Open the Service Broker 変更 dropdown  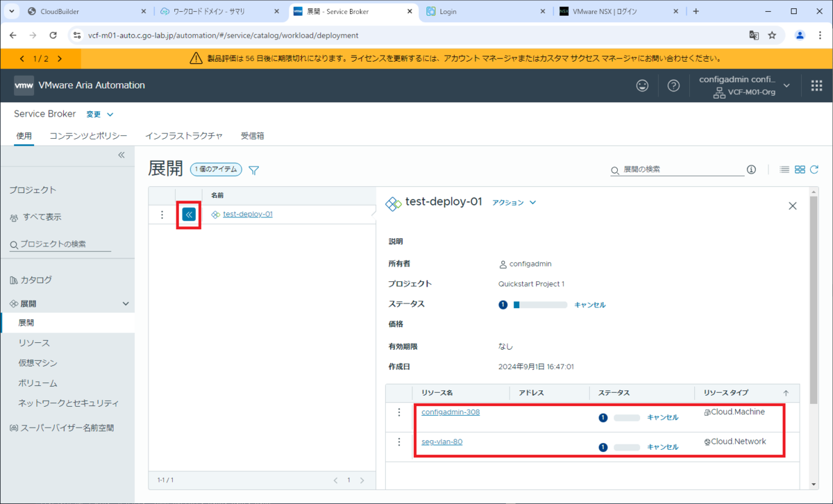point(99,114)
